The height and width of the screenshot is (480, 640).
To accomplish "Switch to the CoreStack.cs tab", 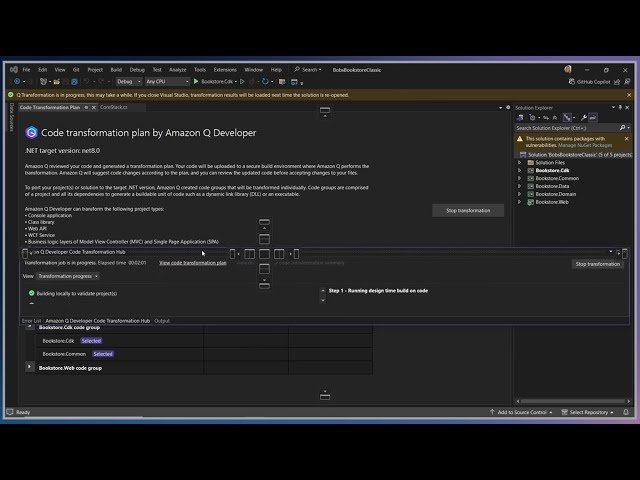I will (x=114, y=106).
